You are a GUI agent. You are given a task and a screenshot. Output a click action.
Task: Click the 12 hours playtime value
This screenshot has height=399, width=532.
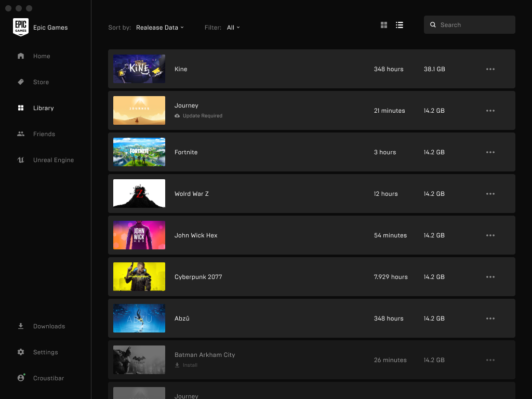click(386, 194)
